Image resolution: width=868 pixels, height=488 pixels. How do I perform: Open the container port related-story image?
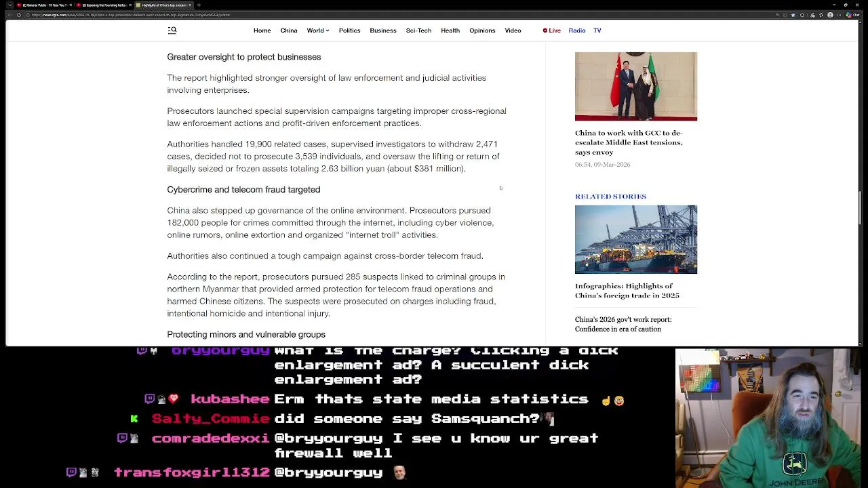[636, 239]
